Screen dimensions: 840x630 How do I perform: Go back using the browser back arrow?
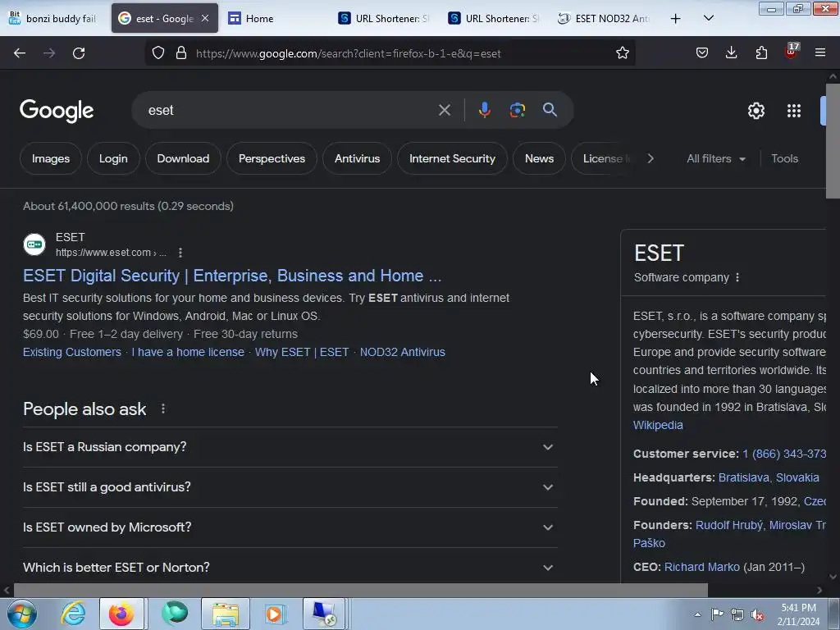click(x=20, y=53)
